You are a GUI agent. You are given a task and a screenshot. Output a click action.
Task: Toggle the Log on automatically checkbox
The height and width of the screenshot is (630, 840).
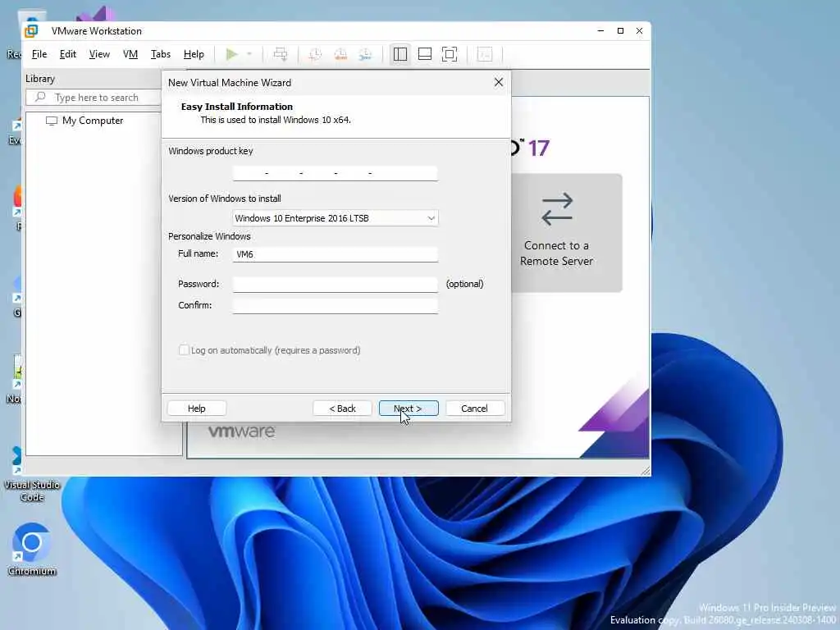[x=184, y=350]
